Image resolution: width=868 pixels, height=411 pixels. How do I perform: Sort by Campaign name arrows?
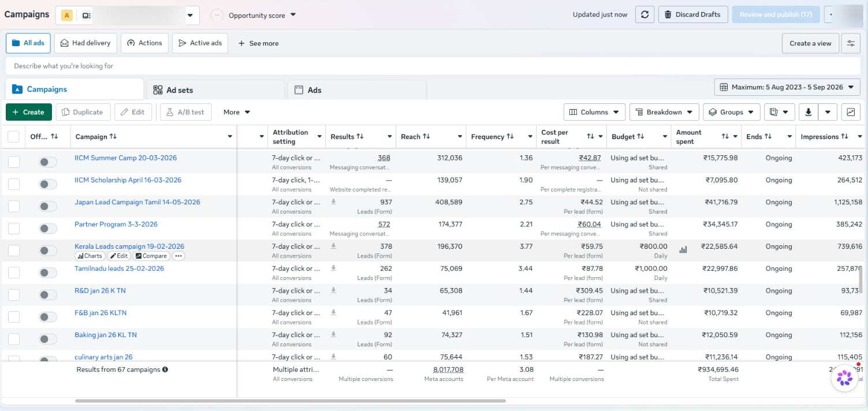pyautogui.click(x=113, y=137)
